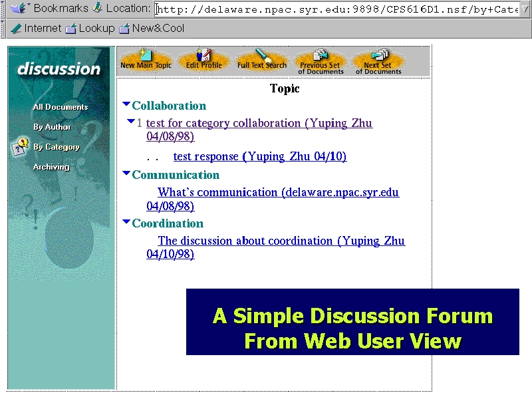The image size is (532, 399).
Task: Switch to By Author view
Action: 52,127
